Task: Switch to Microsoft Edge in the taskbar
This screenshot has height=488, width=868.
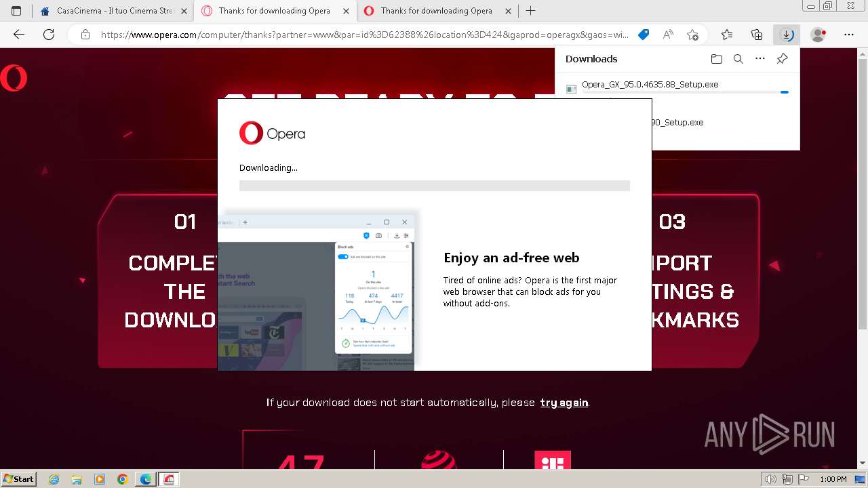Action: (x=146, y=479)
